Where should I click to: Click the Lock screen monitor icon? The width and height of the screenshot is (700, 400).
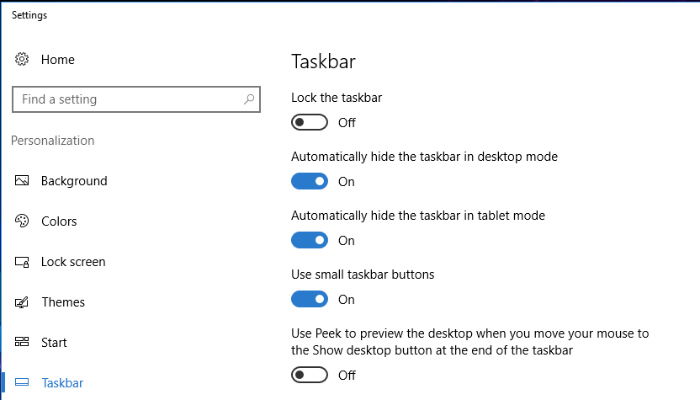click(x=22, y=262)
